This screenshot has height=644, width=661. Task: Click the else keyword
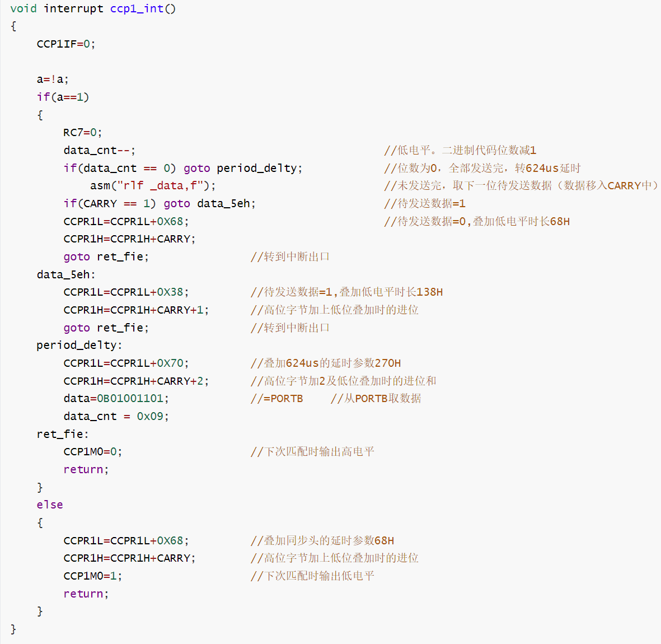point(50,505)
